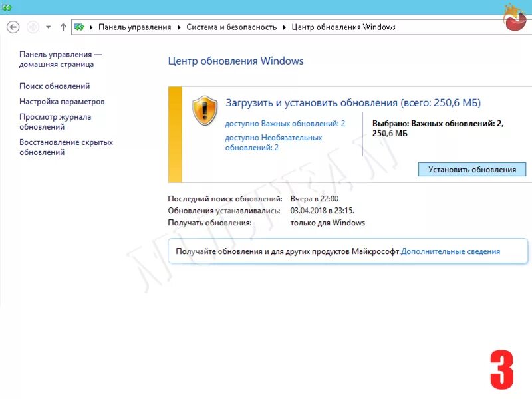Screen dimensions: 532x399
Task: Open Панель управления breadcrumb
Action: pos(135,27)
